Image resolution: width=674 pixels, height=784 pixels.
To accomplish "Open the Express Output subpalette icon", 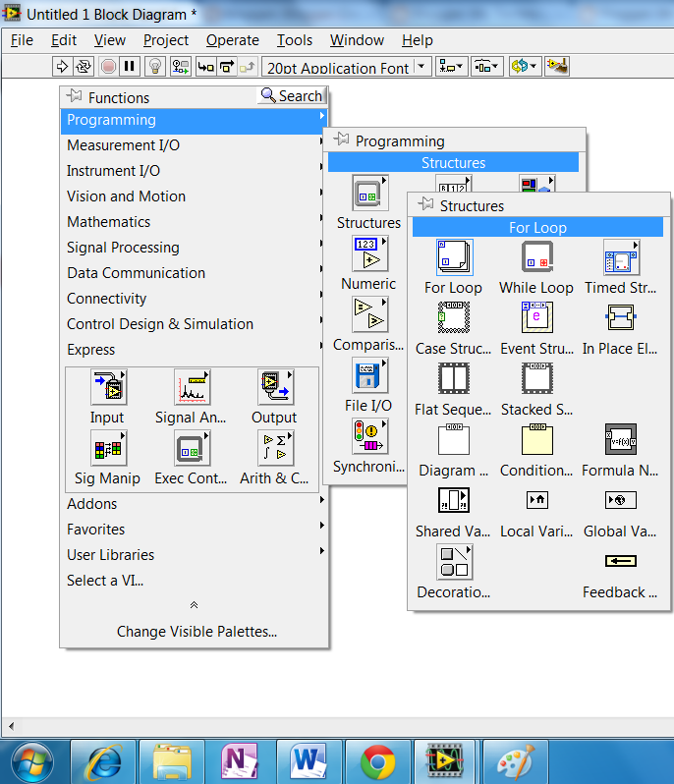I will coord(275,387).
